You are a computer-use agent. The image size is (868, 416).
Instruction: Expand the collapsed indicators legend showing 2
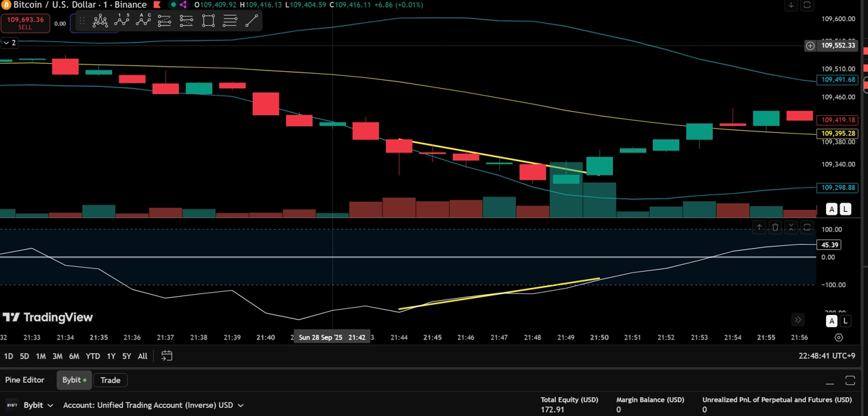pyautogui.click(x=9, y=43)
